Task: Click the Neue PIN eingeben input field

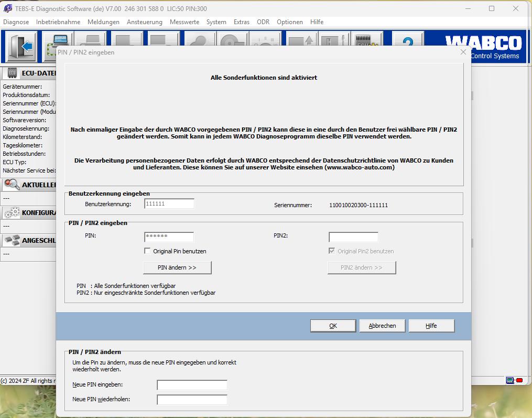Action: pos(192,384)
